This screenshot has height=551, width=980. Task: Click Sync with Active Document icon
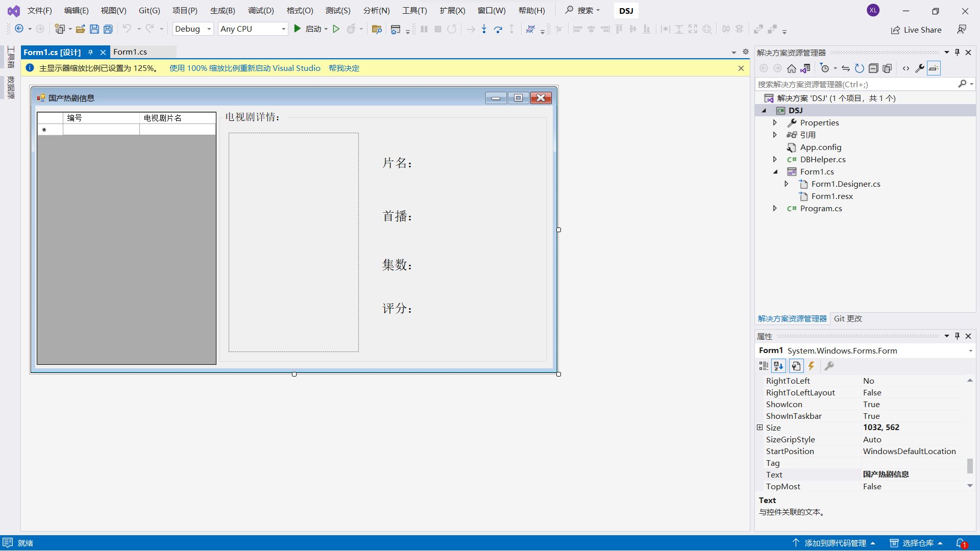coord(846,68)
